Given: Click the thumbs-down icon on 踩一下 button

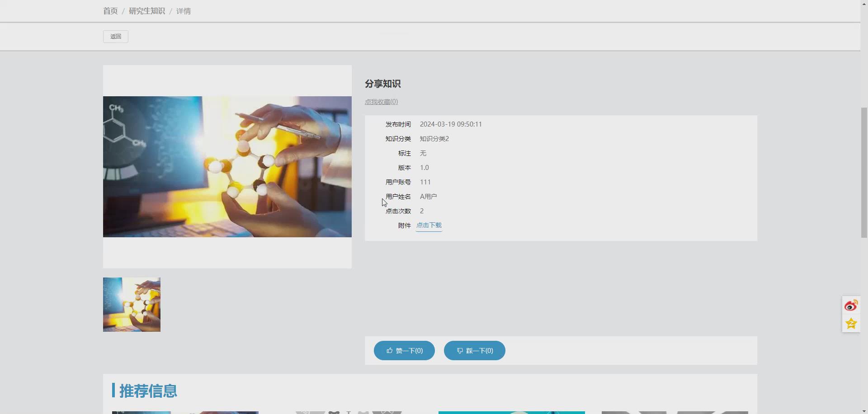Looking at the screenshot, I should [x=460, y=350].
